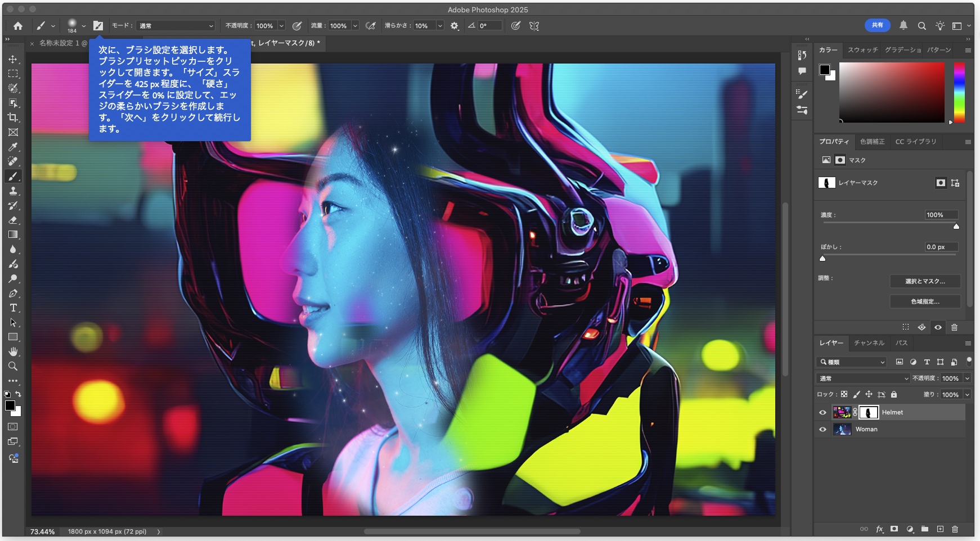Click the vertical hue spectrum bar
This screenshot has height=541, width=980.
tap(959, 93)
